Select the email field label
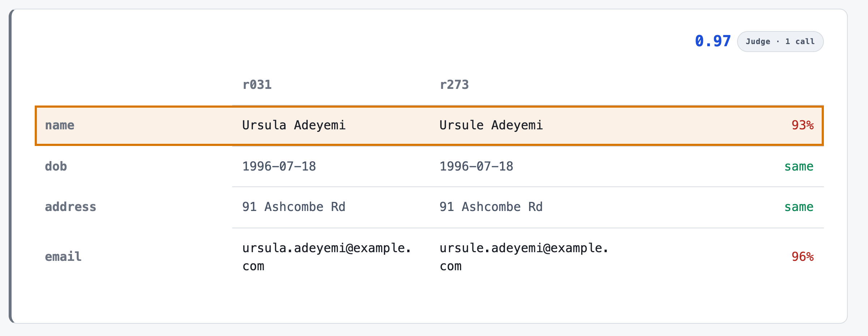Image resolution: width=868 pixels, height=336 pixels. coord(63,257)
